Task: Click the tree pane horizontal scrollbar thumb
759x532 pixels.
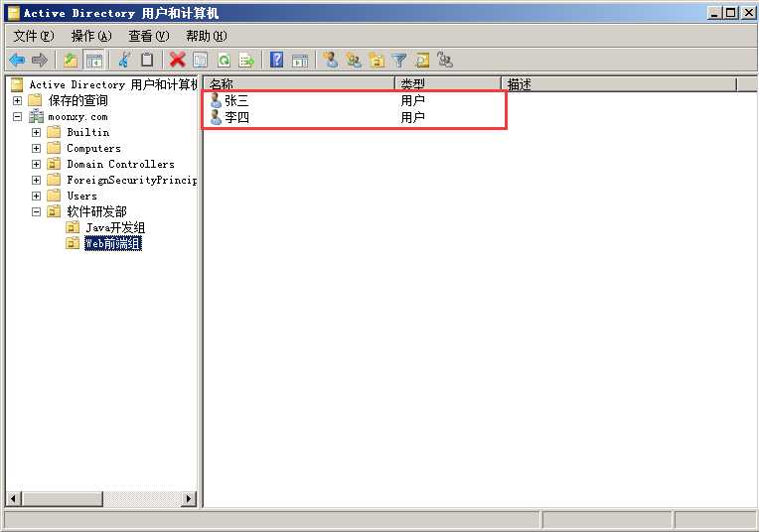Action: point(62,498)
